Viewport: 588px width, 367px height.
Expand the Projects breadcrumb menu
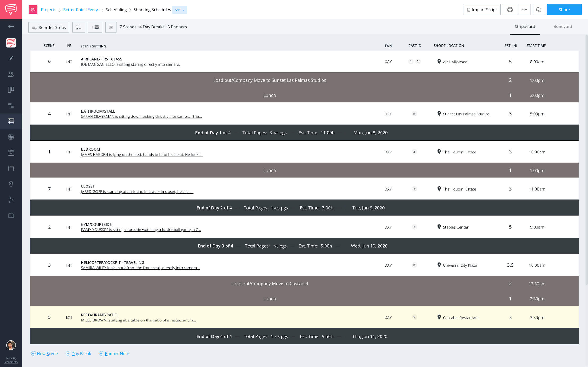click(x=49, y=9)
